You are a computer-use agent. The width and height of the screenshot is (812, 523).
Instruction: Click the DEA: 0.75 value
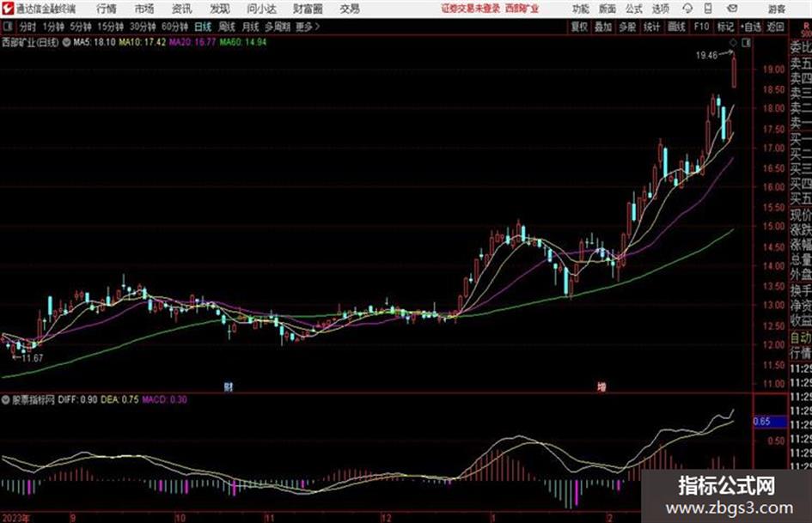[119, 399]
